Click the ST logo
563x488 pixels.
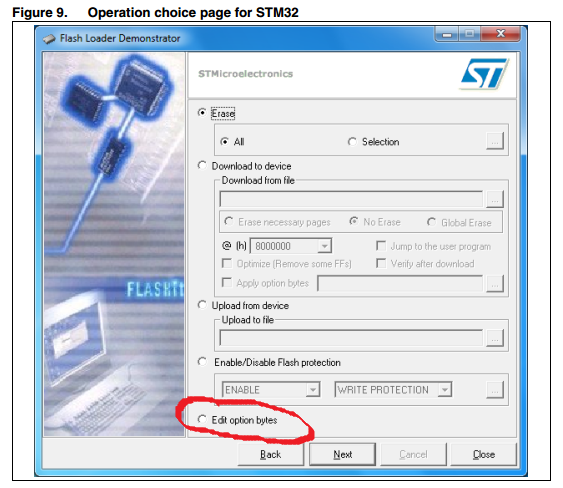pos(484,74)
